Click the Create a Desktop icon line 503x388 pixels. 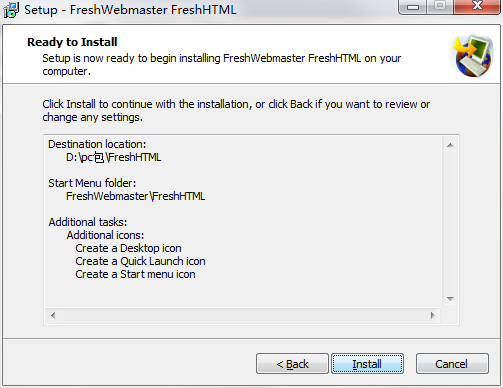point(128,248)
